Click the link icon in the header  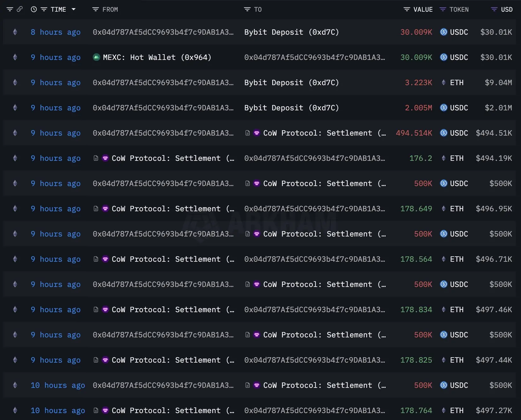[x=20, y=9]
